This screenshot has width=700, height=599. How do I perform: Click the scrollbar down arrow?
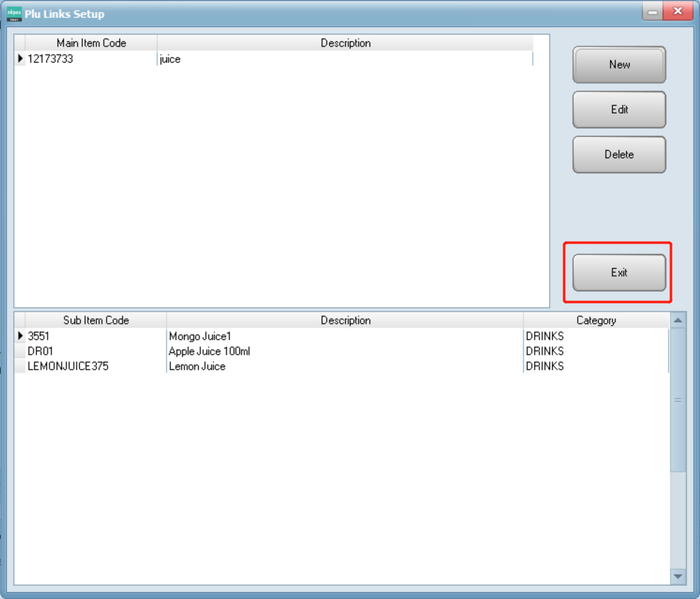[x=678, y=577]
